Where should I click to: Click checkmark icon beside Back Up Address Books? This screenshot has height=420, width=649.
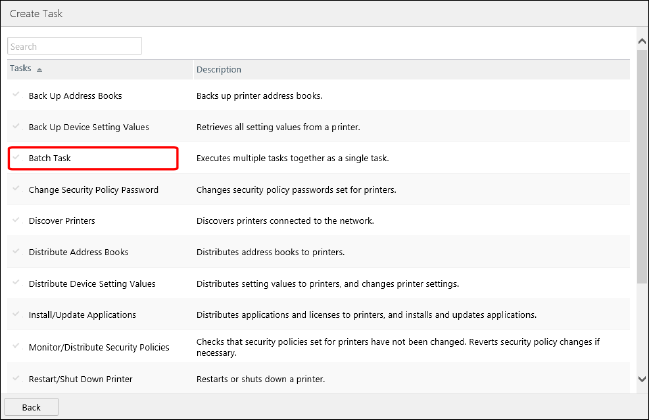(15, 95)
